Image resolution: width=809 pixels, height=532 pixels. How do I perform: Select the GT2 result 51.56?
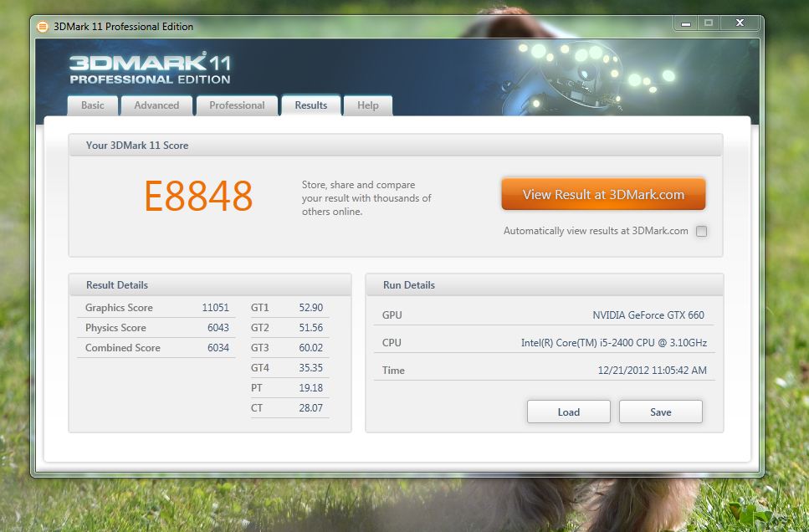pyautogui.click(x=311, y=328)
